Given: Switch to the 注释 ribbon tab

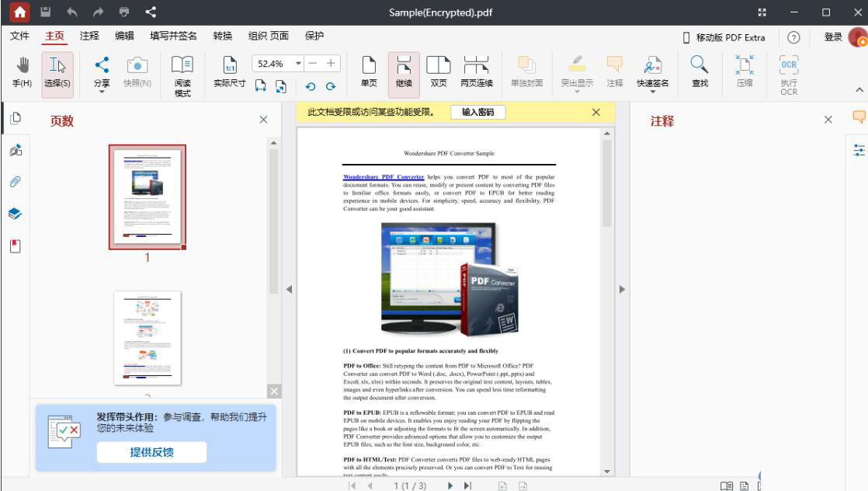Looking at the screenshot, I should 89,36.
